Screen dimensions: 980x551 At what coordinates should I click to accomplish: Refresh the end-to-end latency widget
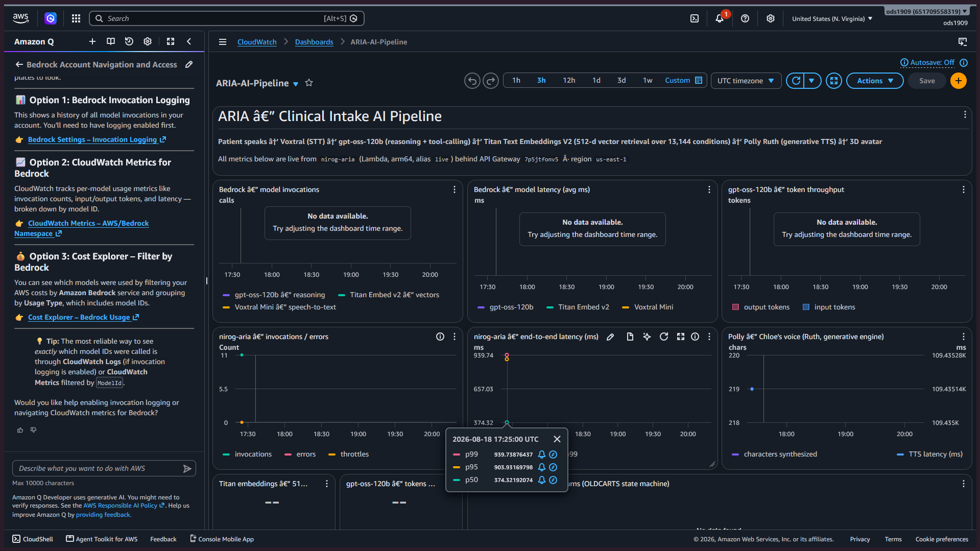tap(664, 337)
